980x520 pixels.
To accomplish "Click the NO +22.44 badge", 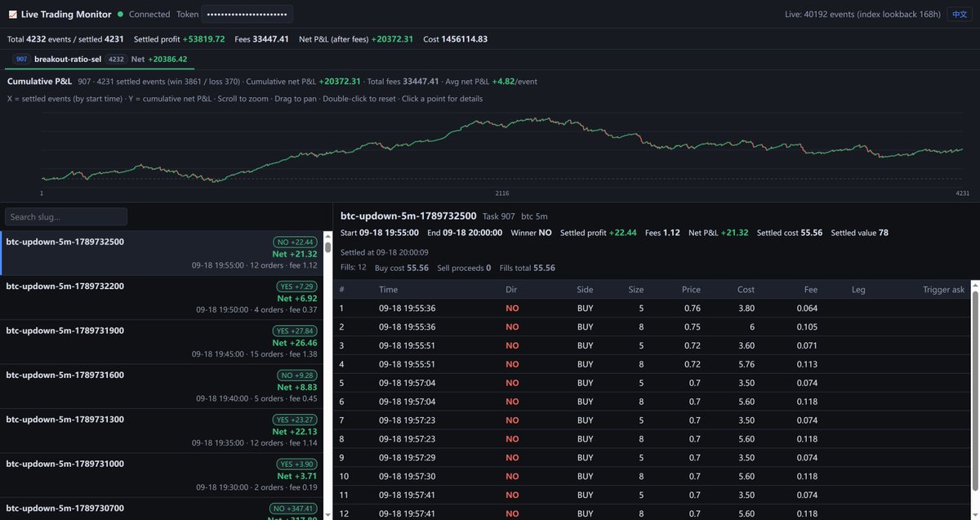I will pyautogui.click(x=295, y=242).
